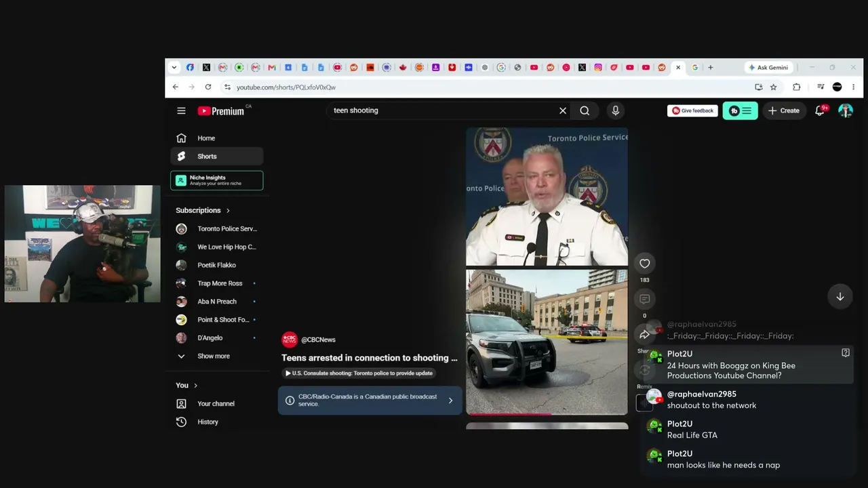Screen dimensions: 868x488
Task: Open the @CBCNews channel avatar
Action: point(290,340)
